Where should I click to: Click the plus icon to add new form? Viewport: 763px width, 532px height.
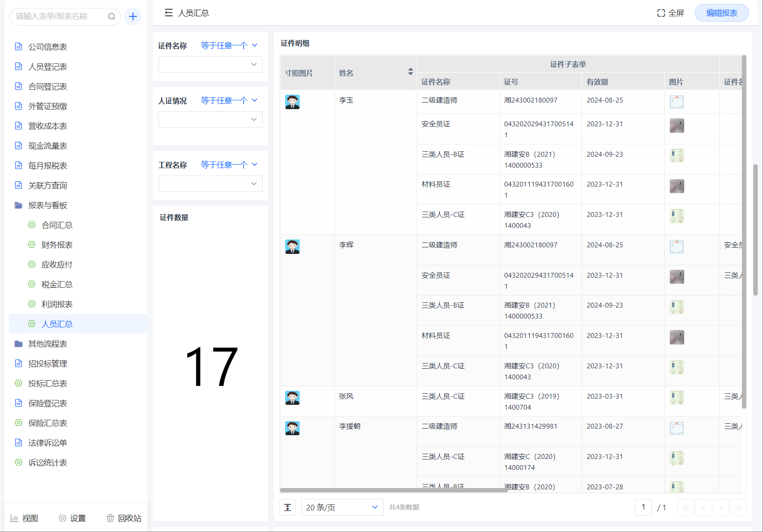coord(133,17)
